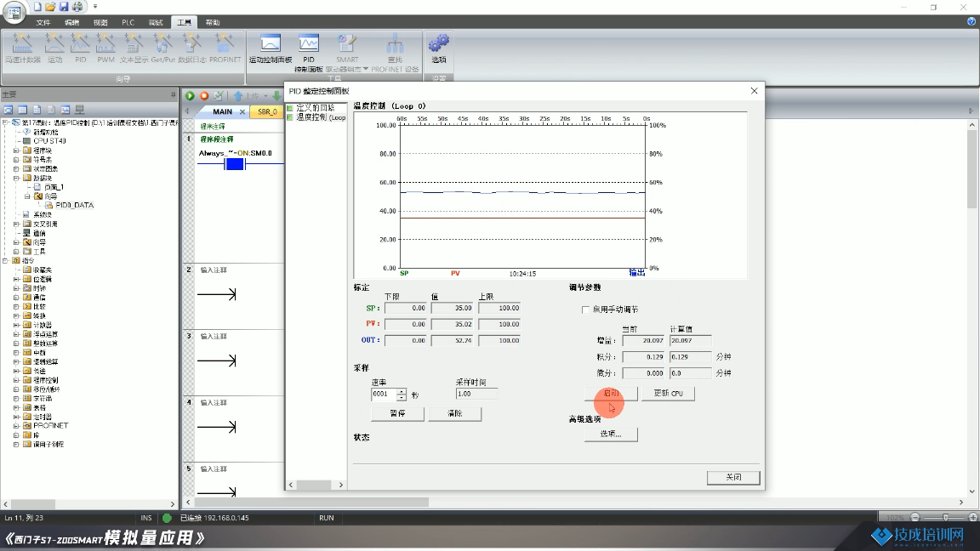Save the project with the floppy disk icon
980x551 pixels.
64,7
